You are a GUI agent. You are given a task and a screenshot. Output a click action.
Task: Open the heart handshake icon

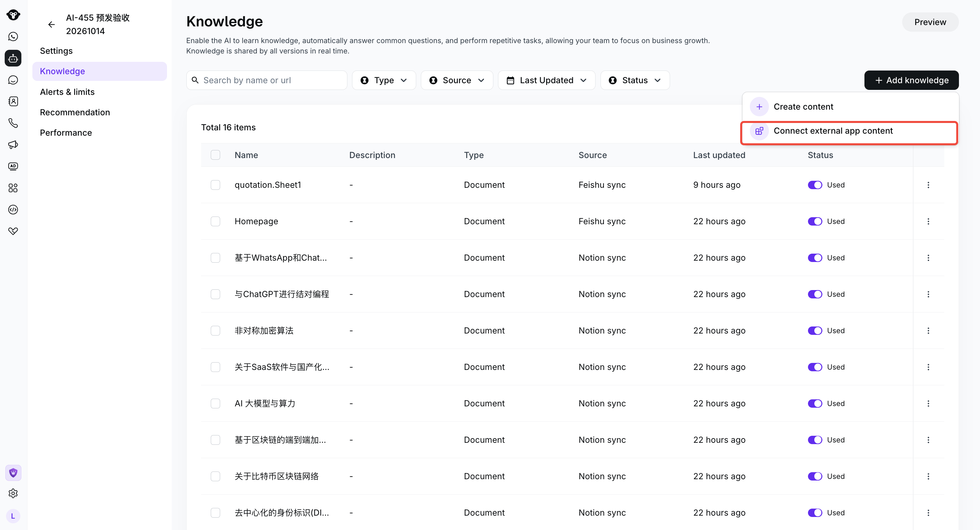tap(13, 231)
